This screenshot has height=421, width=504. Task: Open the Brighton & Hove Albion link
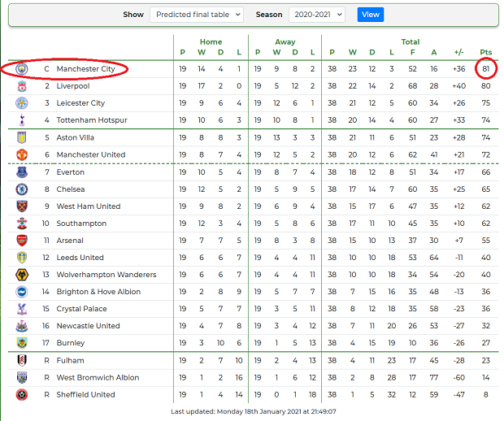(98, 292)
